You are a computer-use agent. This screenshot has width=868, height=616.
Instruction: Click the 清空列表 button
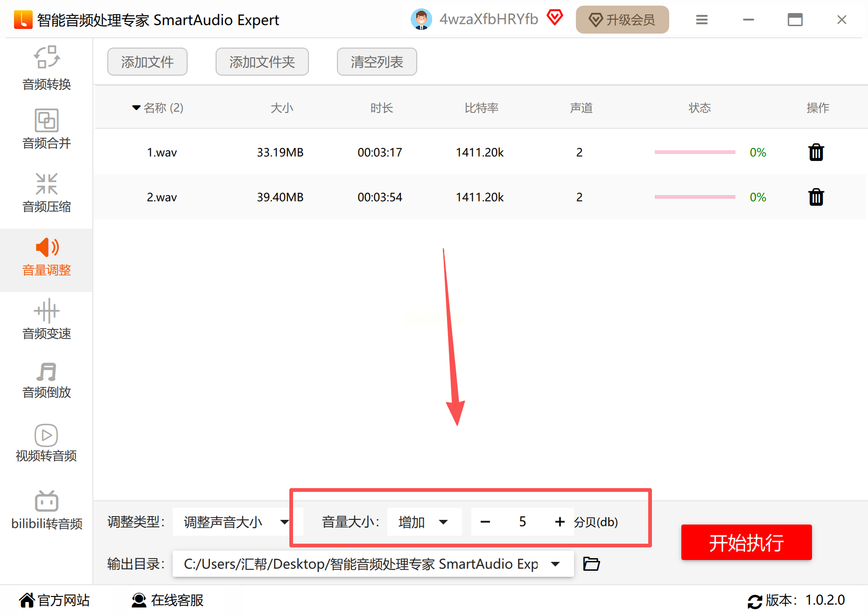(377, 62)
